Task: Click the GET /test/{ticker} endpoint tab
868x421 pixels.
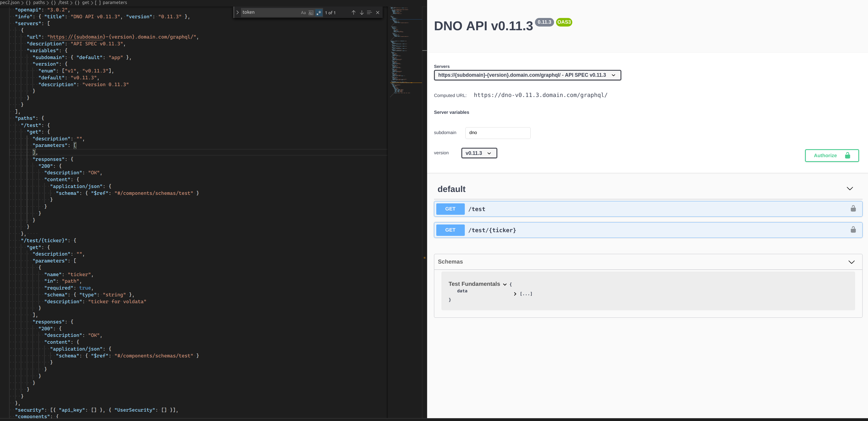Action: click(x=644, y=230)
